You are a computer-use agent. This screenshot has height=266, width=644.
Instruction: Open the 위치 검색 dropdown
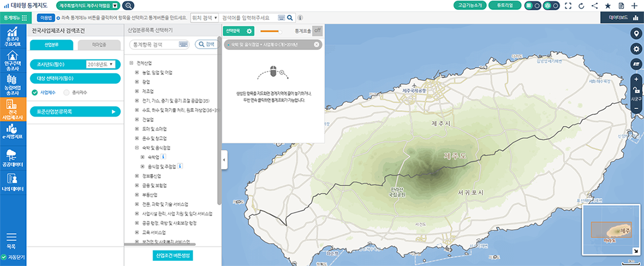pyautogui.click(x=204, y=18)
